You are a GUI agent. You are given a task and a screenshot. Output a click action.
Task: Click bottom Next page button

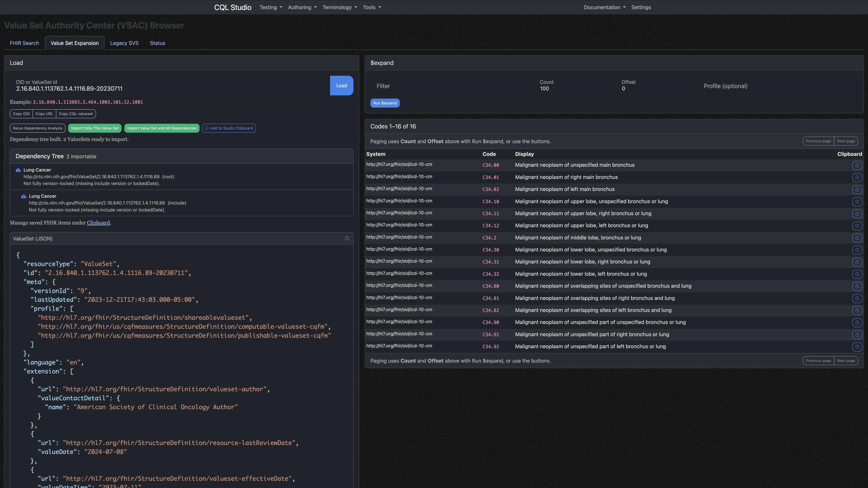click(x=846, y=361)
